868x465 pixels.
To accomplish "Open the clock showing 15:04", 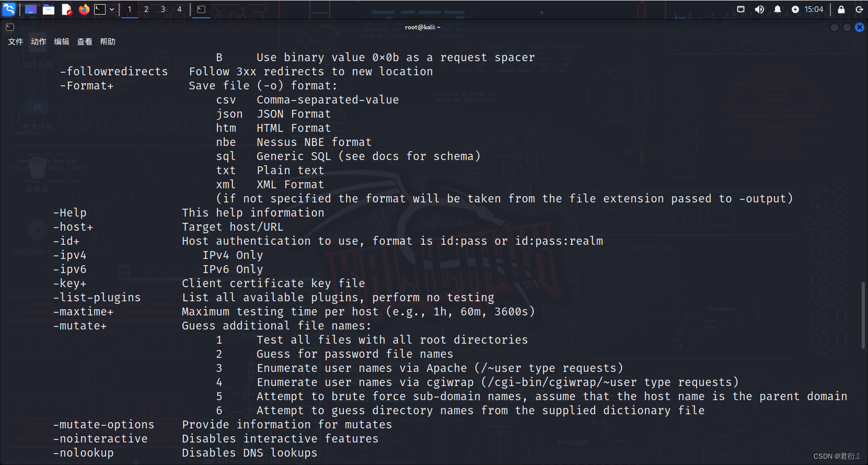I will pyautogui.click(x=814, y=9).
